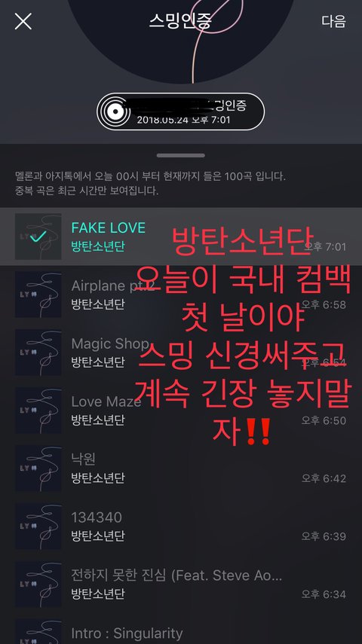362x644 pixels.
Task: Tap the vinyl record icon in badge
Action: click(x=115, y=111)
